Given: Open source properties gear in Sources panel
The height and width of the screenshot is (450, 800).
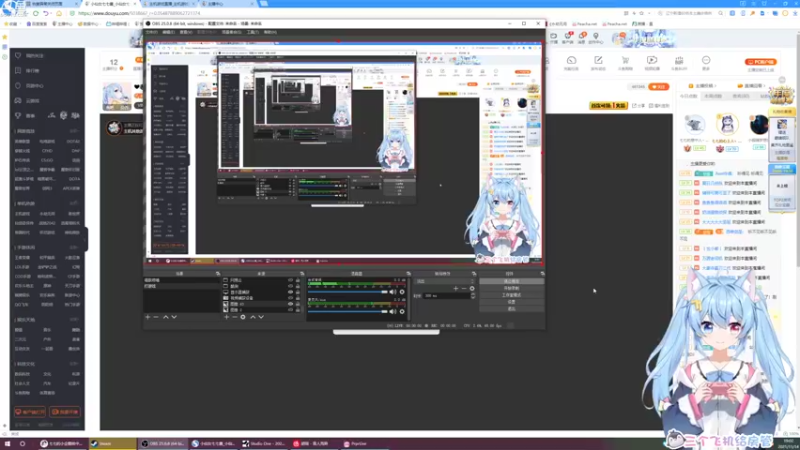Looking at the screenshot, I should pos(243,317).
